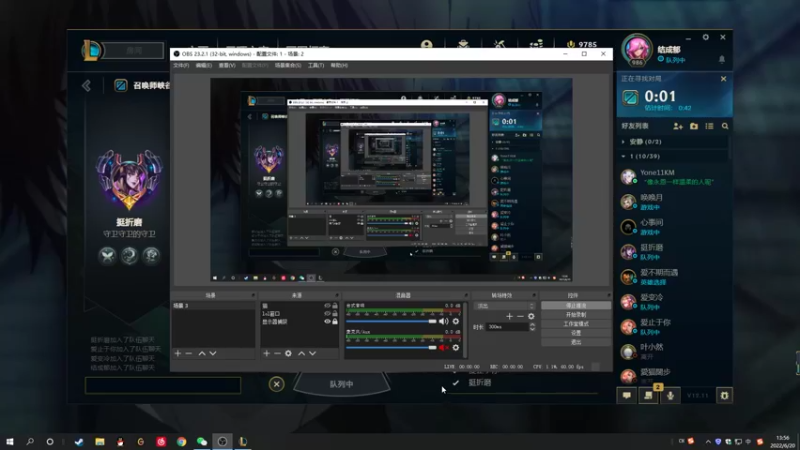800x450 pixels.
Task: Open Windows search on the taskbar
Action: (x=30, y=442)
